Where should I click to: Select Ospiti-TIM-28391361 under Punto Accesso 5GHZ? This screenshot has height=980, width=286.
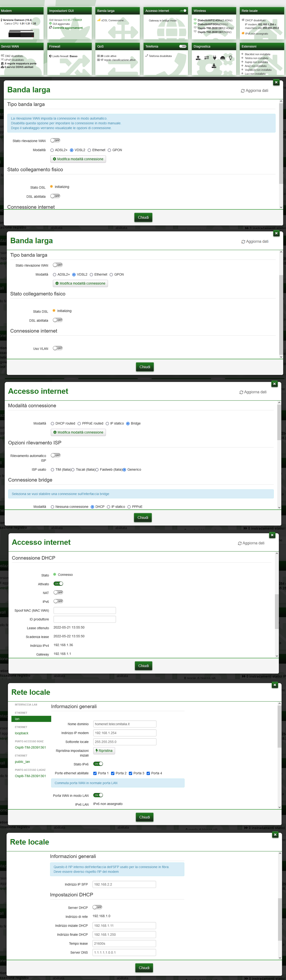(30, 748)
